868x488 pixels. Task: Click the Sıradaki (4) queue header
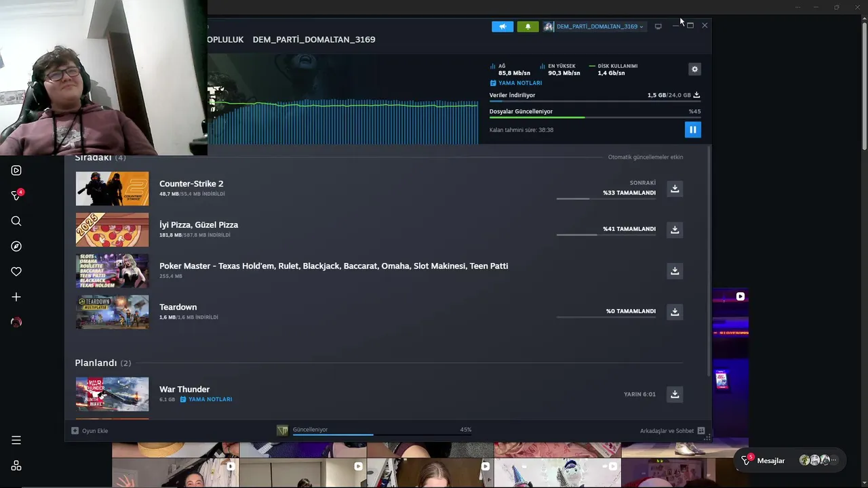pyautogui.click(x=100, y=158)
